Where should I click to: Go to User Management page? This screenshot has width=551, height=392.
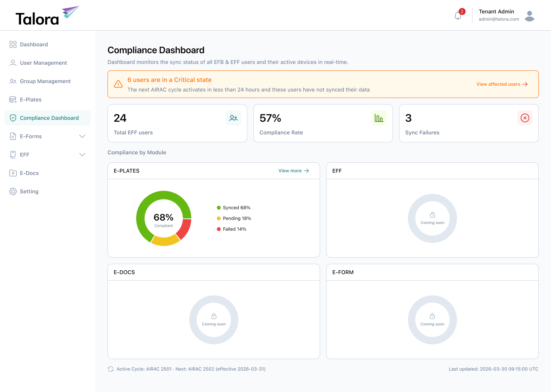coord(47,63)
